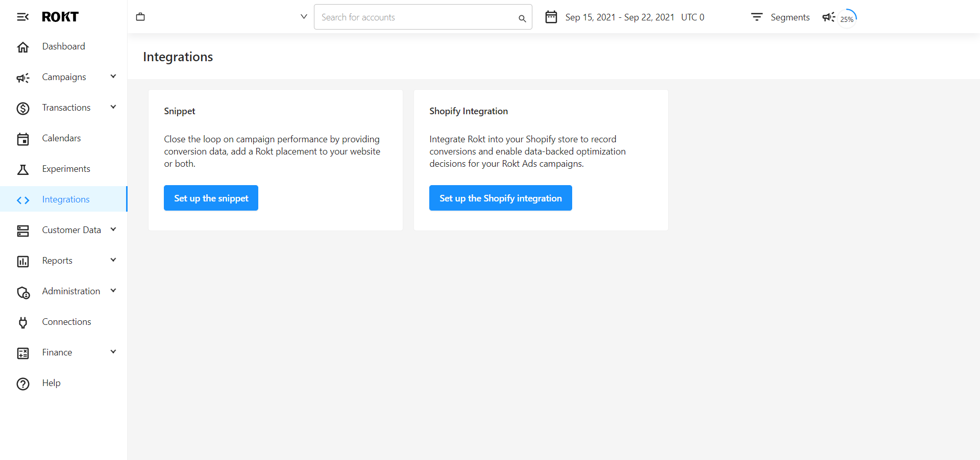Open the Sep 15 - Sep 22 date range
980x460 pixels.
pos(620,17)
